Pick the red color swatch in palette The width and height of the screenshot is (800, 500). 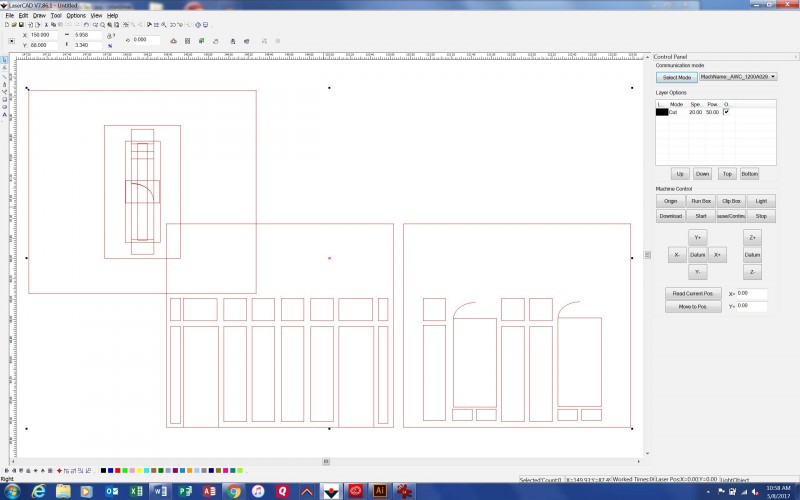pos(118,470)
